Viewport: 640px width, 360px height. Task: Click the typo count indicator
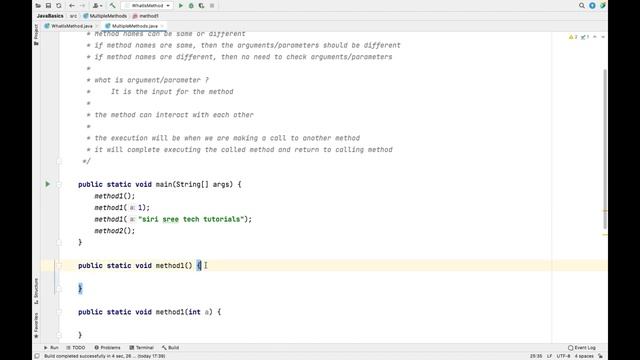[x=585, y=37]
